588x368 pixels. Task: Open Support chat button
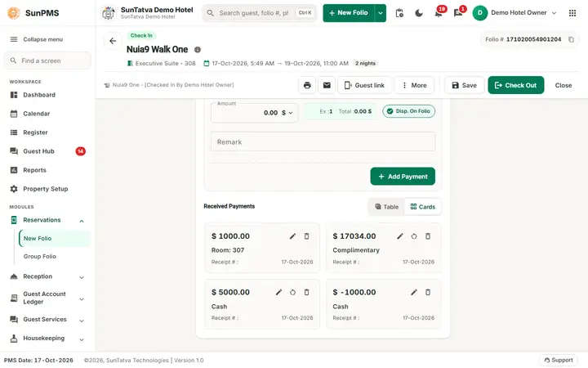[x=559, y=360]
